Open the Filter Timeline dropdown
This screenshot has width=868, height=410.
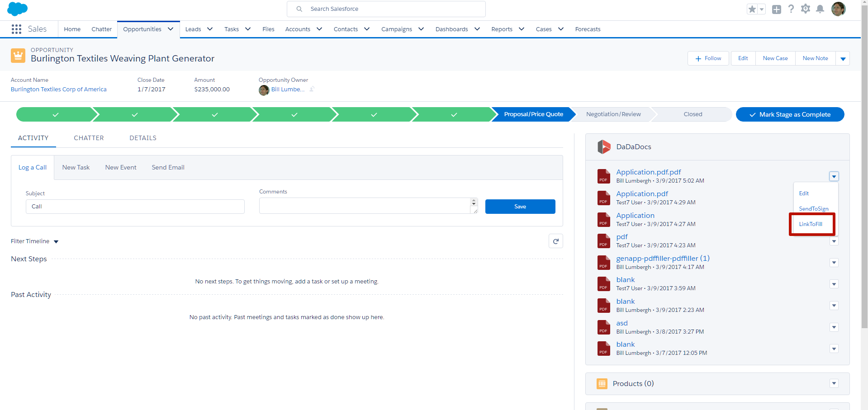(x=35, y=241)
